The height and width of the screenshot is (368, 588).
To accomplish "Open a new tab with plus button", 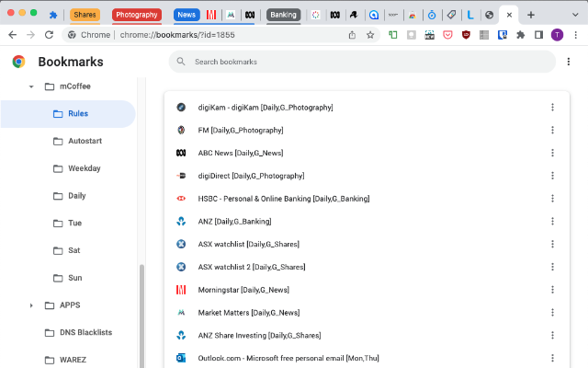I will pos(531,15).
